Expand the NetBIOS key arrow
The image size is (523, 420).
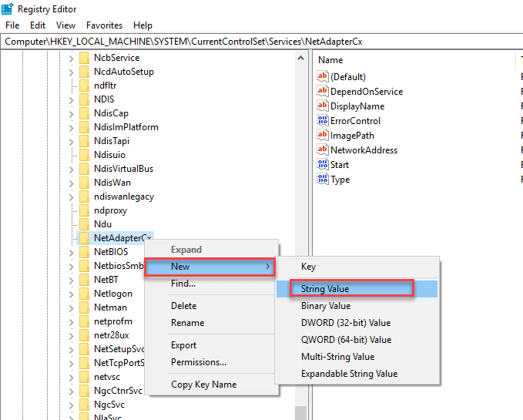(x=72, y=252)
